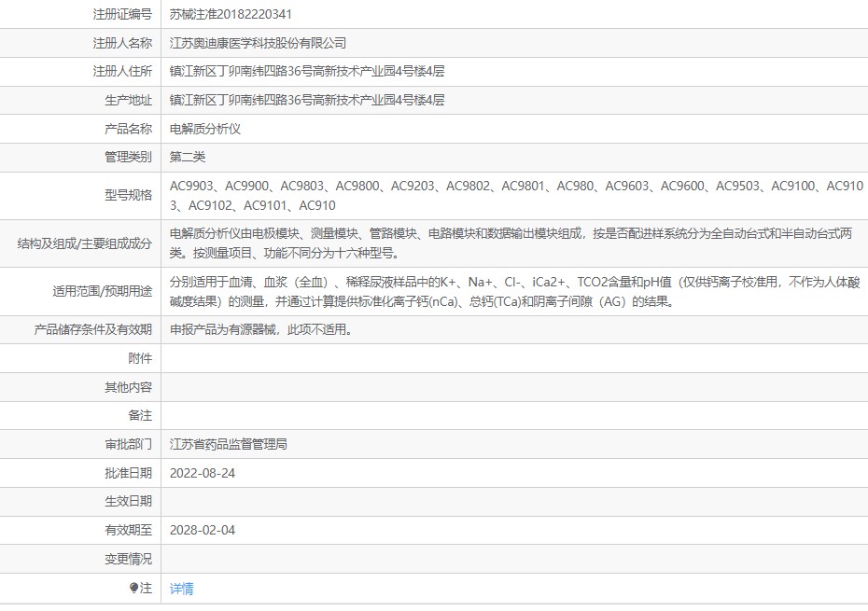Select product name 电解质分析仪

[204, 129]
